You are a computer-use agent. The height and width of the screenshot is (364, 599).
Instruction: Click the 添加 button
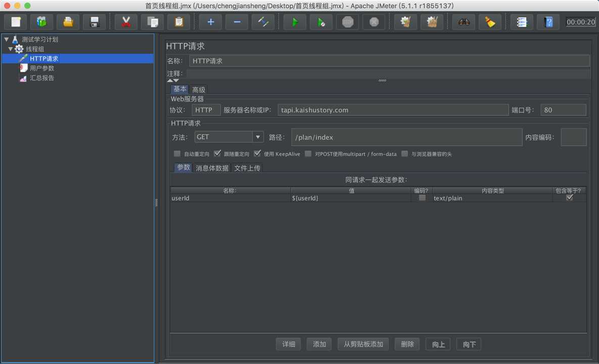(319, 344)
